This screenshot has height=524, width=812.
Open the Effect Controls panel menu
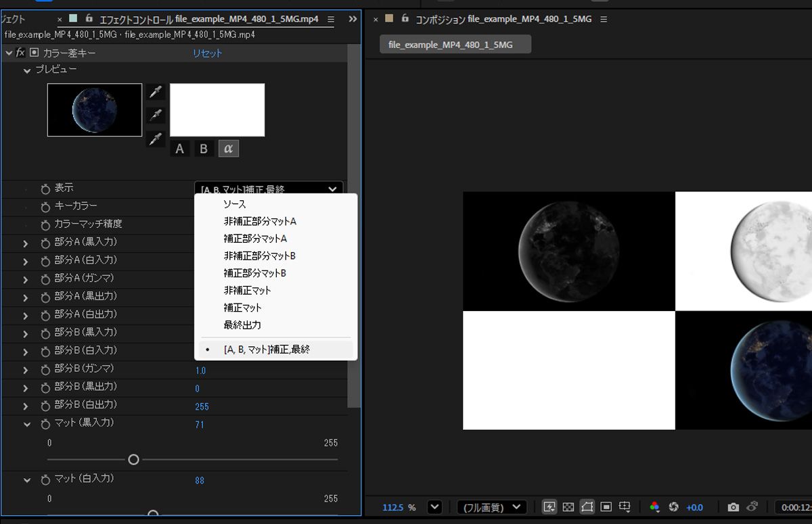pyautogui.click(x=330, y=20)
